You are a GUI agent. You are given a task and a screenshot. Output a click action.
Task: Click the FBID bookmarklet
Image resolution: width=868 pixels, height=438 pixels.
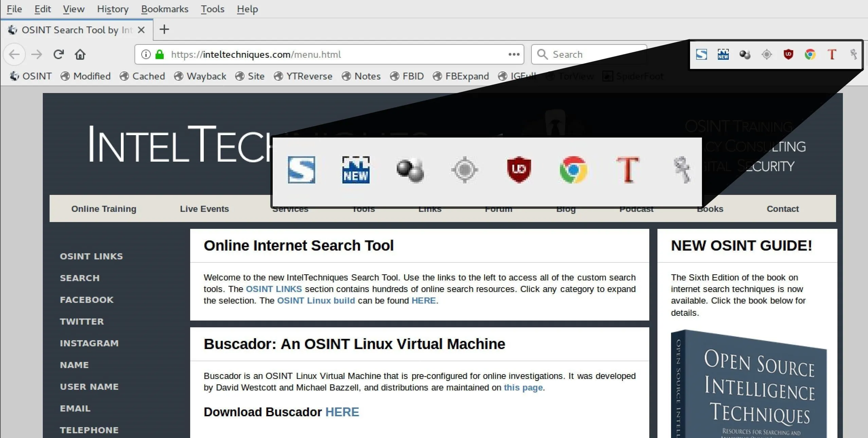407,76
